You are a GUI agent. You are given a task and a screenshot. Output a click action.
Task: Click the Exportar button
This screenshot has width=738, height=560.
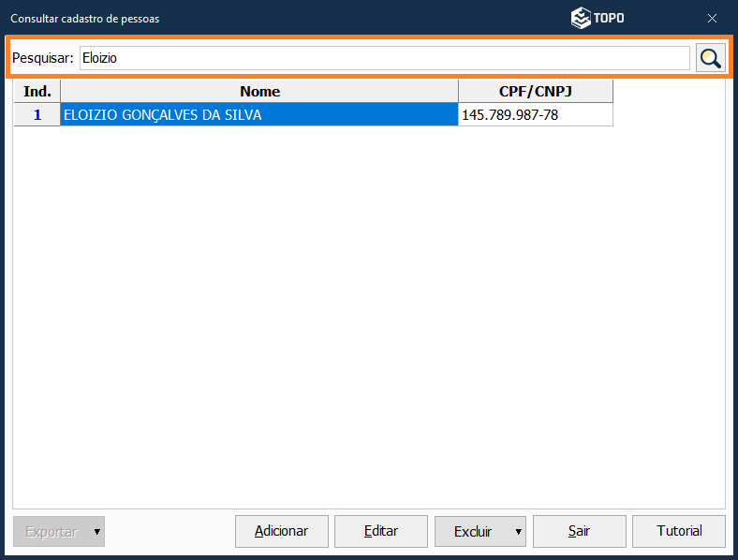coord(52,531)
